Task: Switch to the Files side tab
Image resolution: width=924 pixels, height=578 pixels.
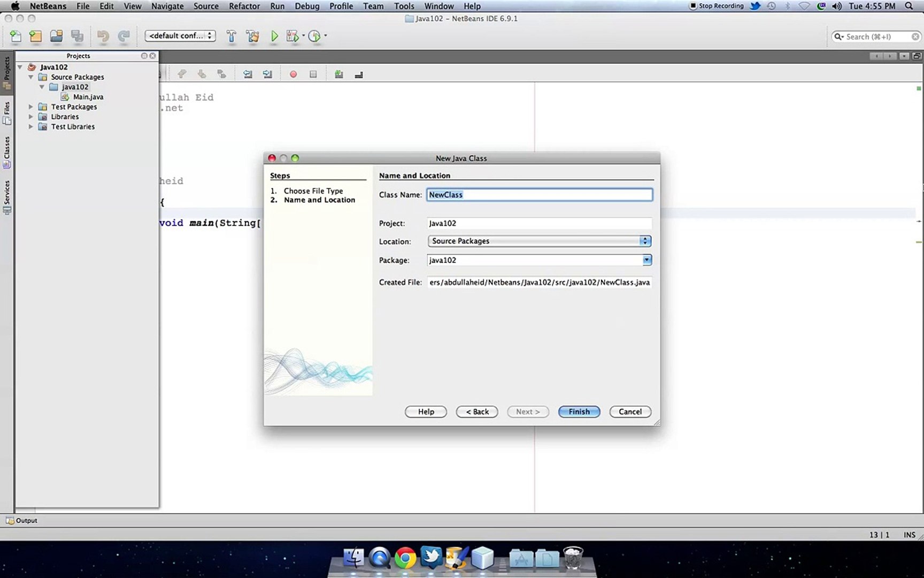Action: pos(7,113)
